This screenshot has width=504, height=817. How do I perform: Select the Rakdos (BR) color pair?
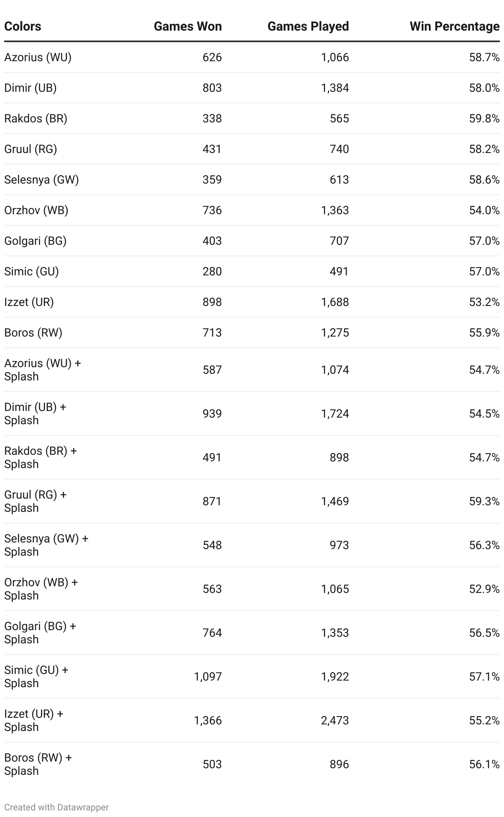point(36,118)
